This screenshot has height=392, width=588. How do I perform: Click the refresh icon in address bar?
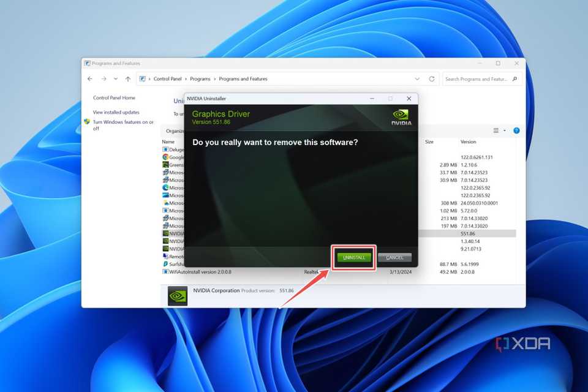[x=432, y=78]
